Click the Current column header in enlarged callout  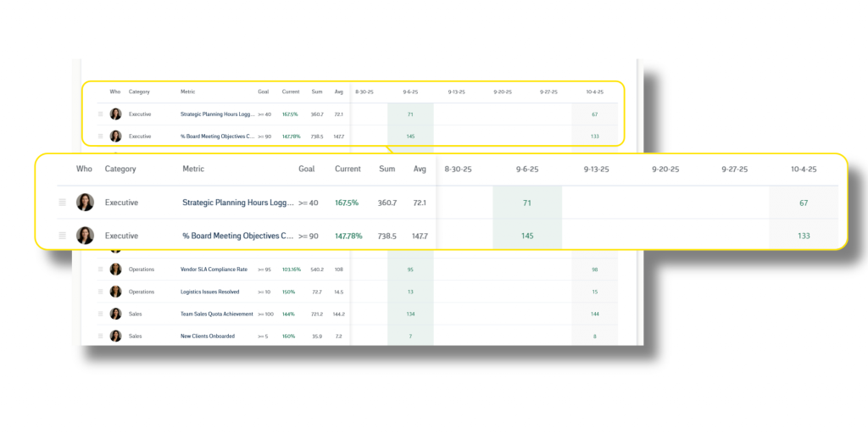coord(348,170)
